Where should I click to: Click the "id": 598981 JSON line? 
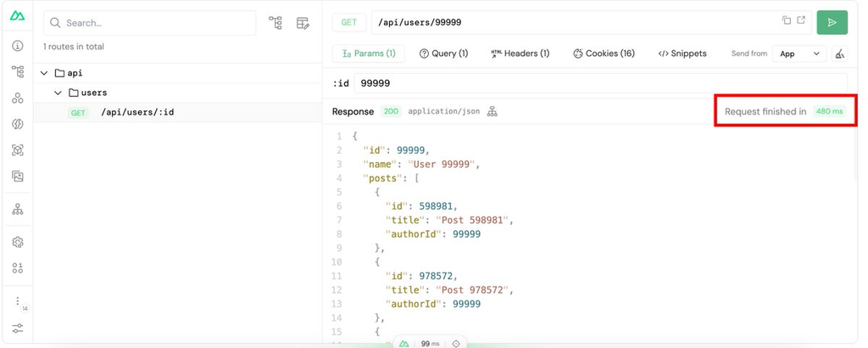coord(422,206)
